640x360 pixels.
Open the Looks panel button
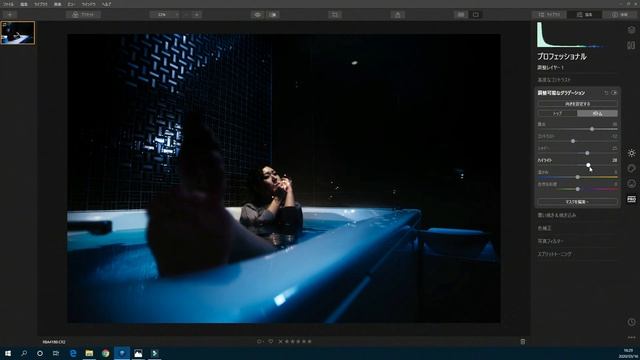click(x=83, y=14)
